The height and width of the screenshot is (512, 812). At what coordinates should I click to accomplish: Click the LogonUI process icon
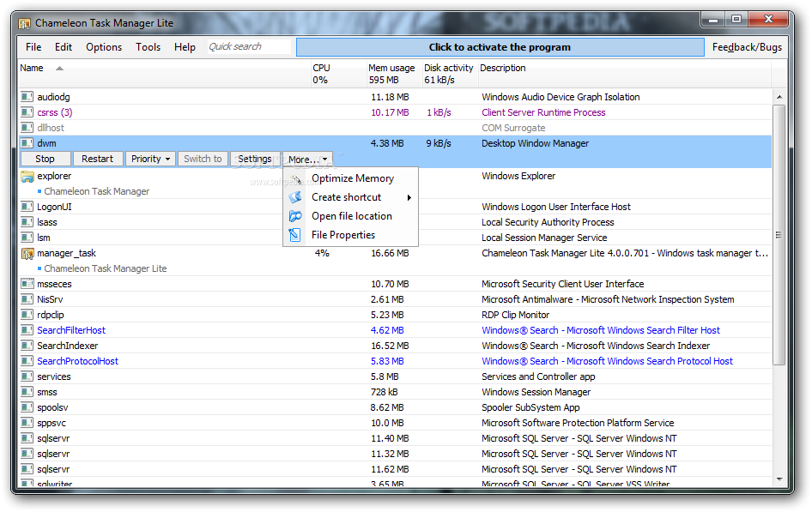(x=27, y=207)
